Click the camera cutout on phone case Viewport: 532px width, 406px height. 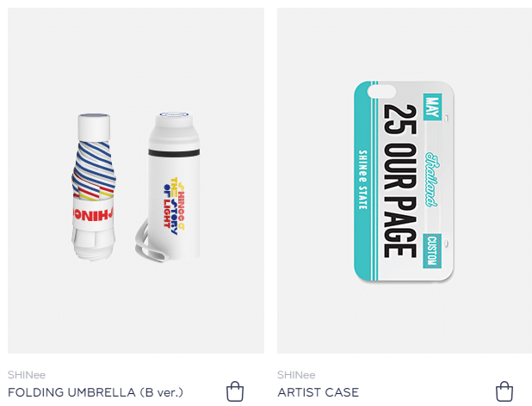click(x=381, y=91)
